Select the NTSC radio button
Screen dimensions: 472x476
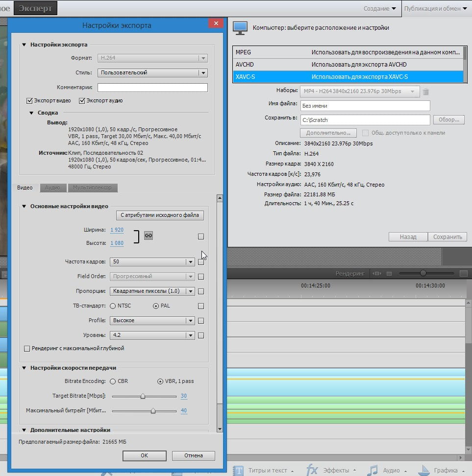point(113,306)
